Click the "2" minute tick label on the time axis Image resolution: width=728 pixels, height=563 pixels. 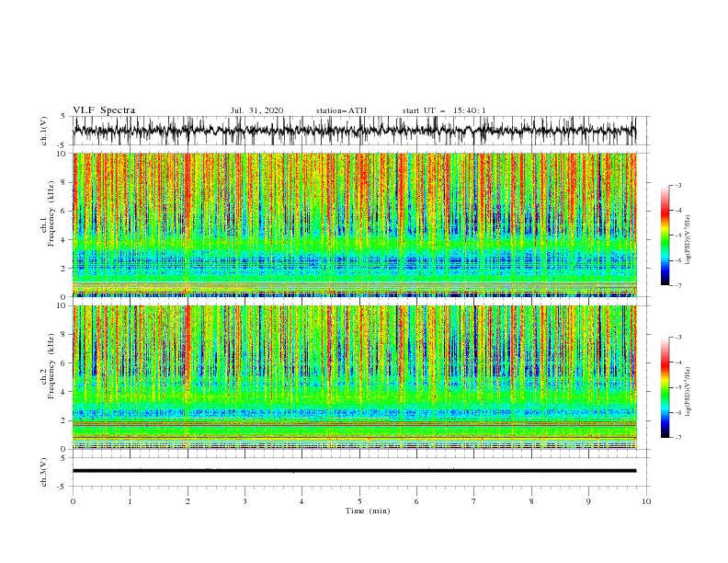[188, 501]
